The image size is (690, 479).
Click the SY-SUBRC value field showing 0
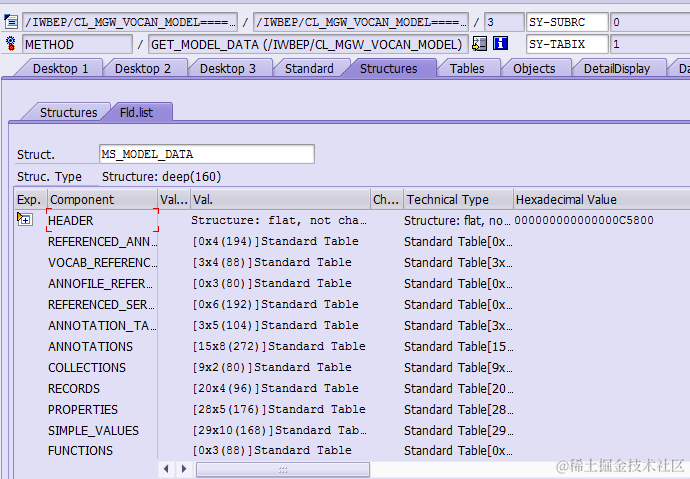pyautogui.click(x=650, y=22)
